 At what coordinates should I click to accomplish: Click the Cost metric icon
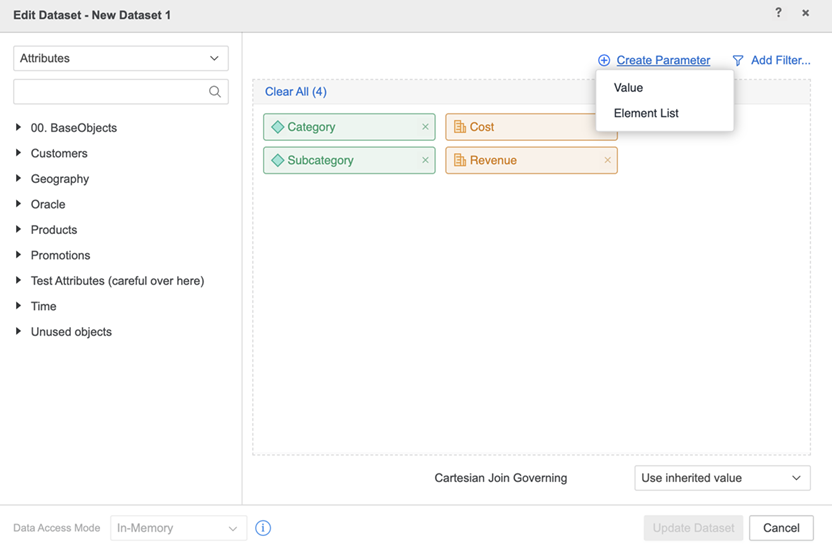pos(460,127)
